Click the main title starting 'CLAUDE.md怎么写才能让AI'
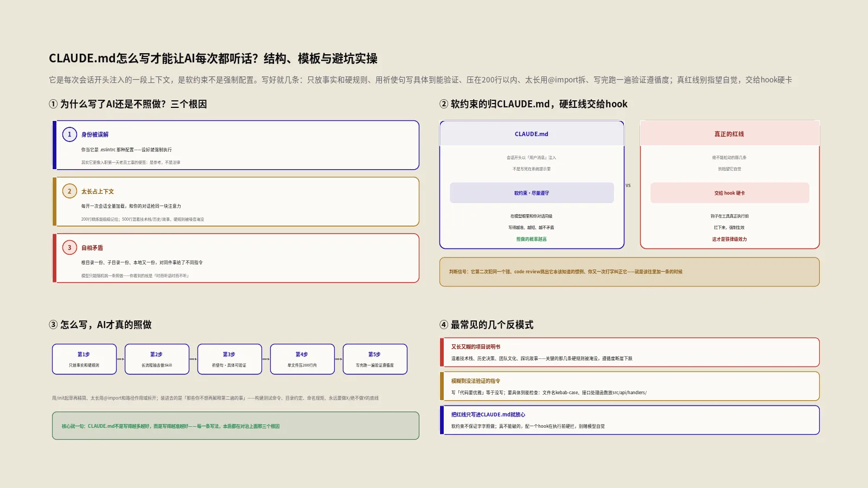The height and width of the screenshot is (488, 868). 213,59
